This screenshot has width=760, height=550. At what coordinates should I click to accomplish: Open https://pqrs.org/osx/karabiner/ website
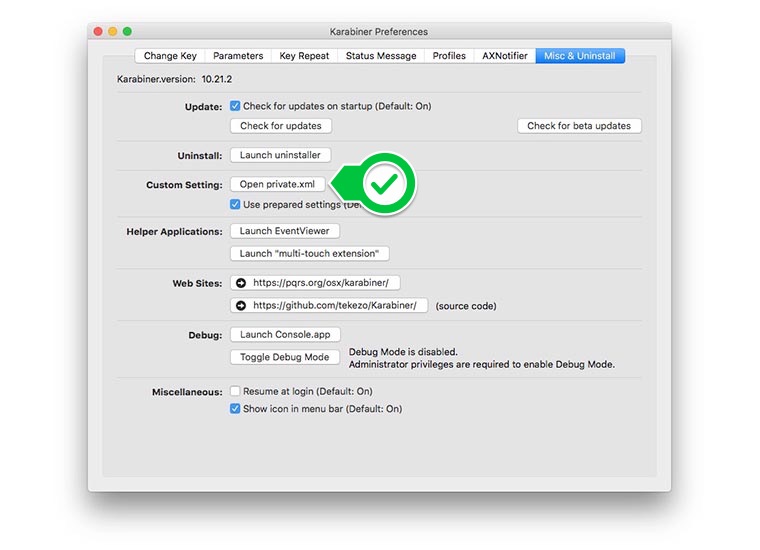[315, 283]
